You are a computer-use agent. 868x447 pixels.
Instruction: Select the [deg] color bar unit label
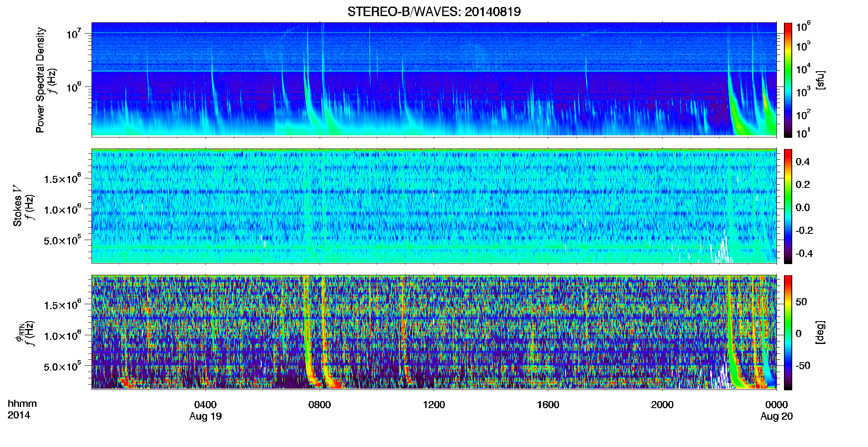pos(820,332)
